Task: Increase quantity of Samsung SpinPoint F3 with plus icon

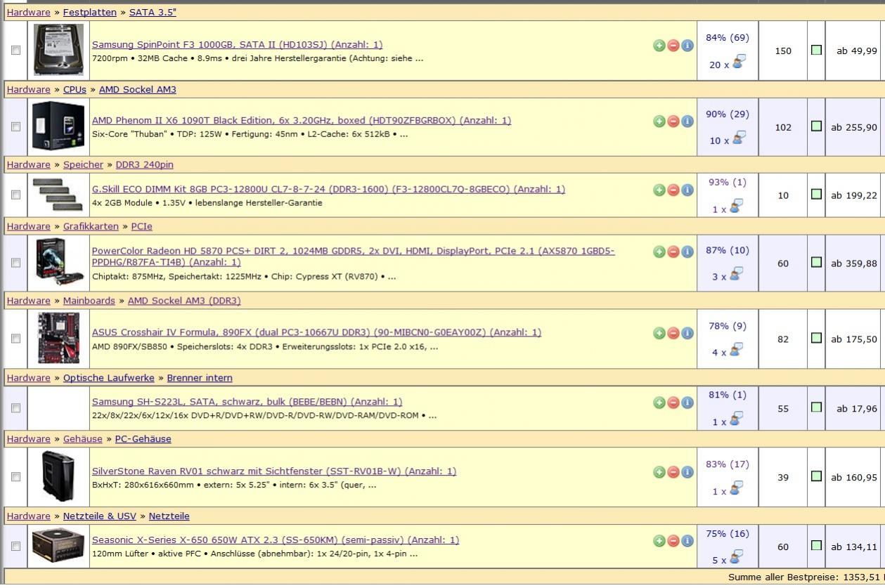Action: pos(659,45)
